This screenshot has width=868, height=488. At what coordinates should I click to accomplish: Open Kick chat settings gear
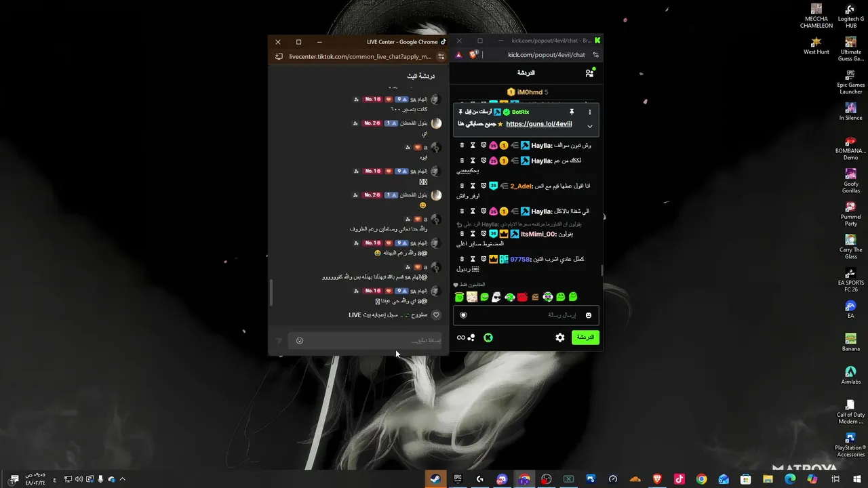pyautogui.click(x=560, y=338)
